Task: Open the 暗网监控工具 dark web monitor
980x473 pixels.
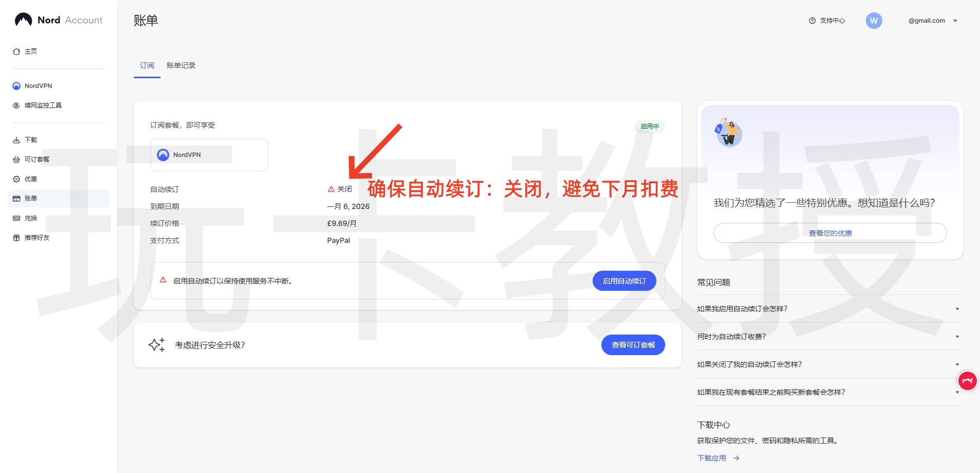Action: (x=44, y=105)
